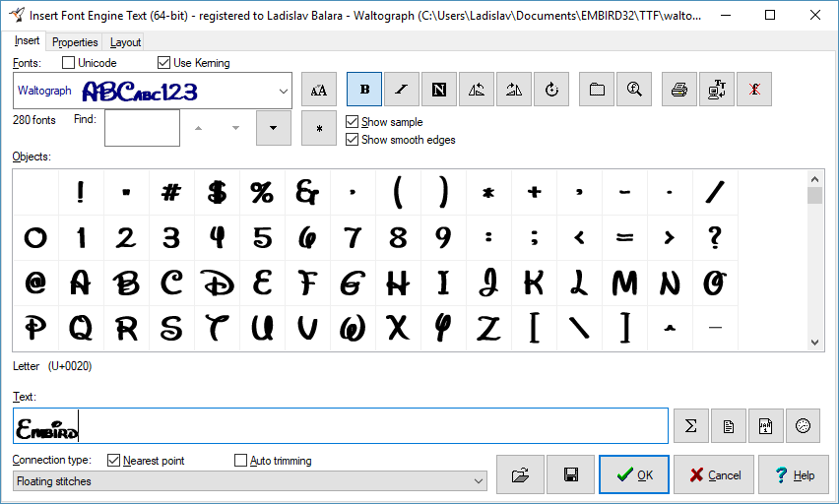Viewport: 839px width, 504px height.
Task: Click the black down-arrow button beside Find
Action: point(274,128)
